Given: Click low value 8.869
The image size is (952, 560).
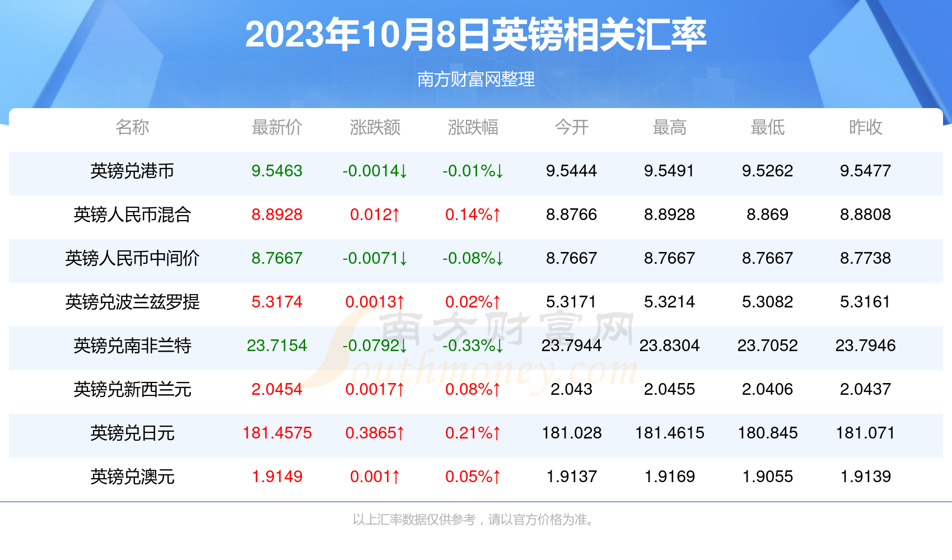Looking at the screenshot, I should point(767,214).
